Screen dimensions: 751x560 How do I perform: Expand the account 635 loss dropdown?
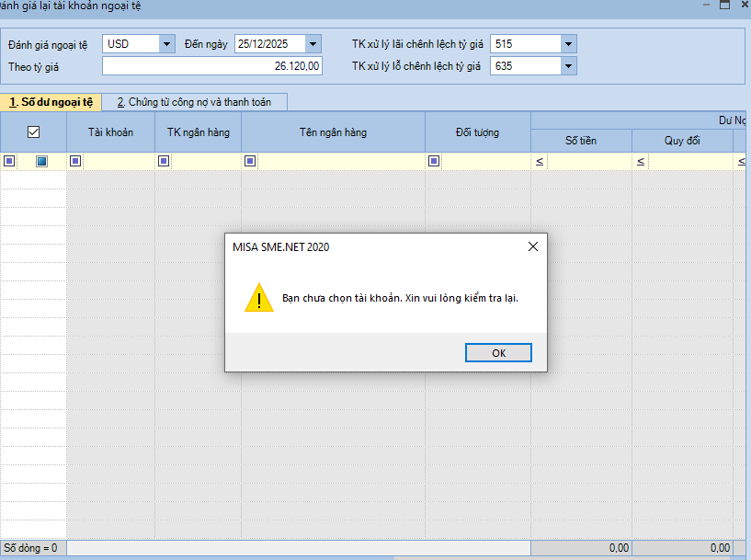click(x=568, y=66)
